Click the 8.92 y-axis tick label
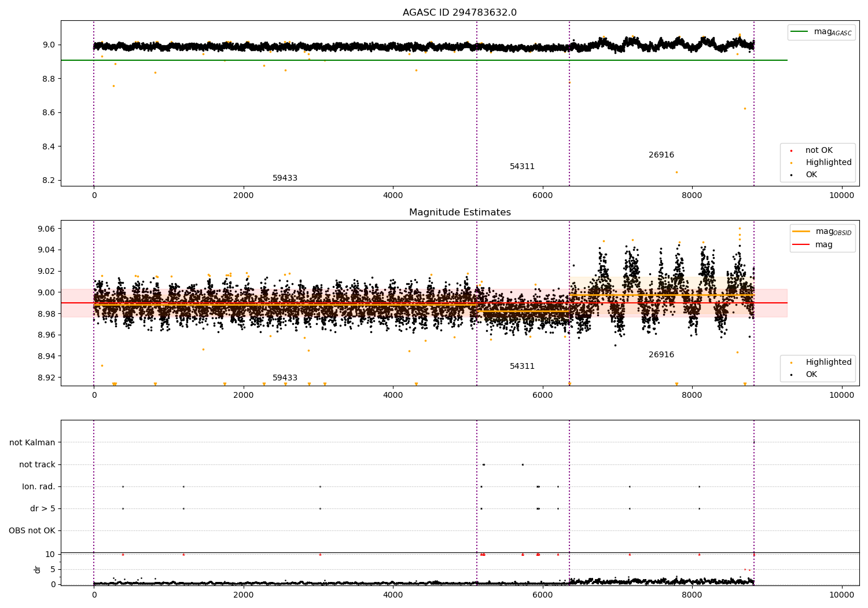The height and width of the screenshot is (608, 868). (x=46, y=378)
